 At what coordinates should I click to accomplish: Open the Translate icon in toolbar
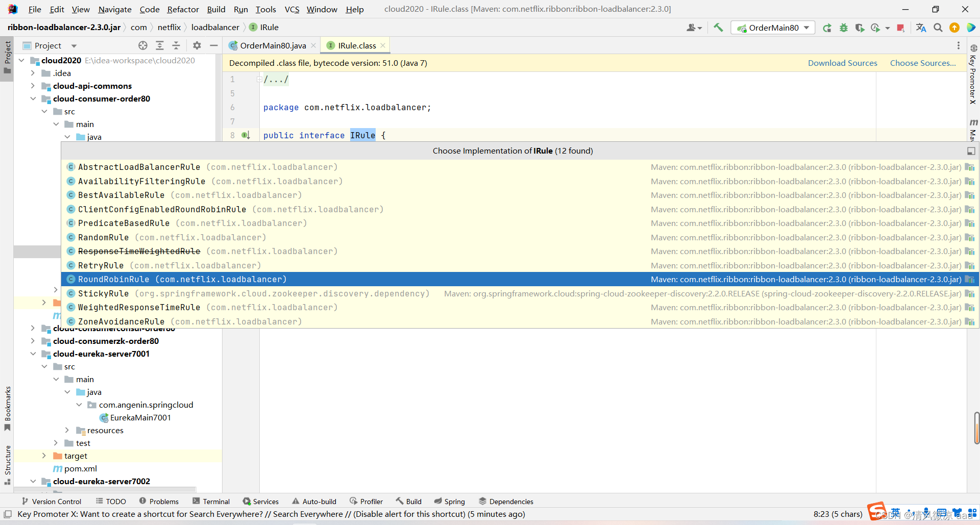pyautogui.click(x=921, y=28)
